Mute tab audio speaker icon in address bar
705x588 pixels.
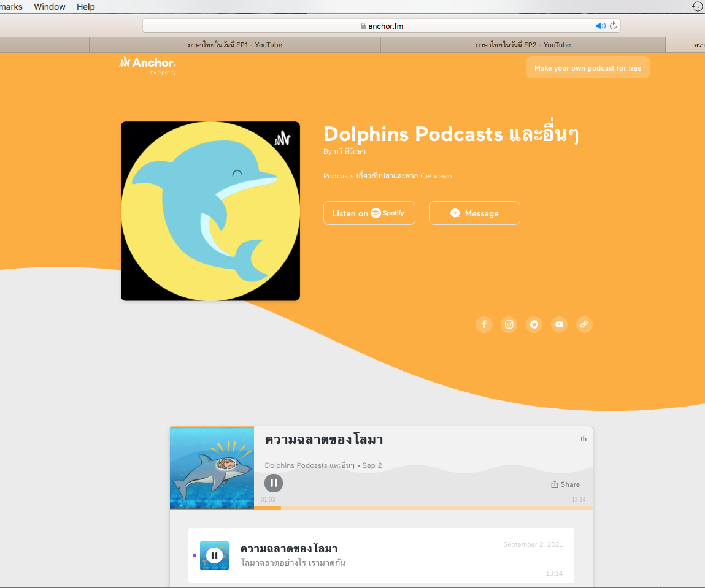pyautogui.click(x=600, y=26)
